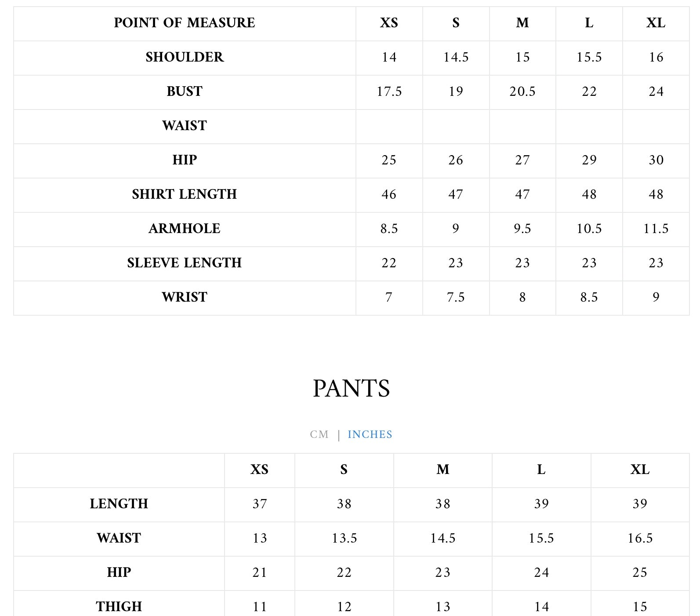Click the M column header in pants table

442,470
